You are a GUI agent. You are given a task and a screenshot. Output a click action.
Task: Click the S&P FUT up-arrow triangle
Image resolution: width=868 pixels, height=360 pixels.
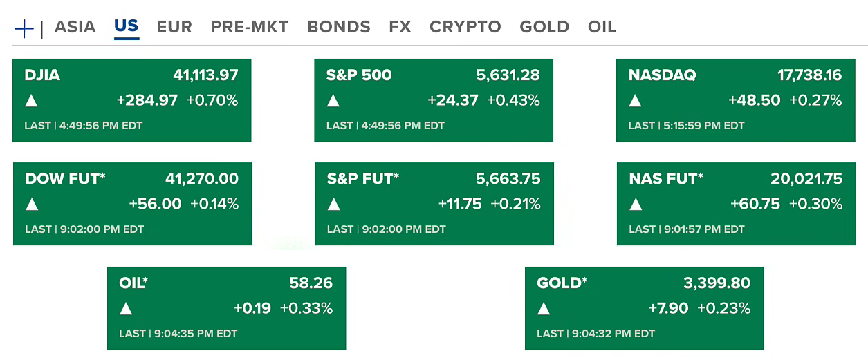[x=334, y=205]
